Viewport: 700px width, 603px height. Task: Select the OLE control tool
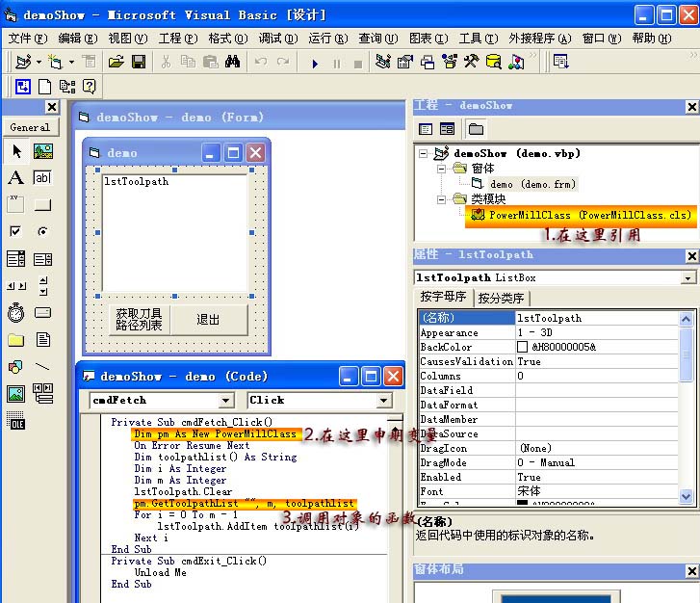(x=16, y=421)
